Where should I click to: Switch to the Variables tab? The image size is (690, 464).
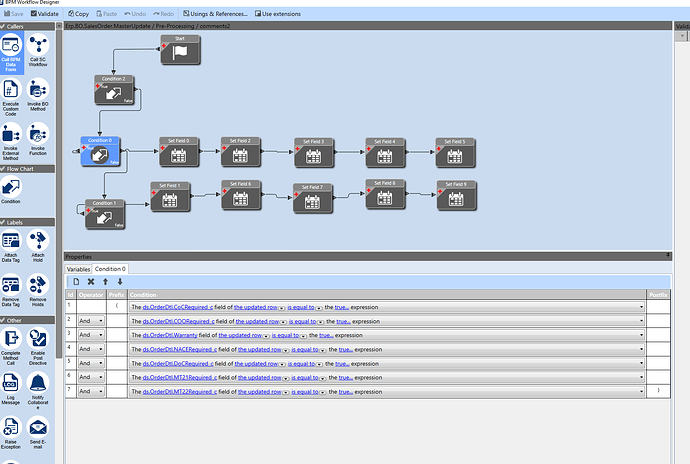pyautogui.click(x=78, y=269)
